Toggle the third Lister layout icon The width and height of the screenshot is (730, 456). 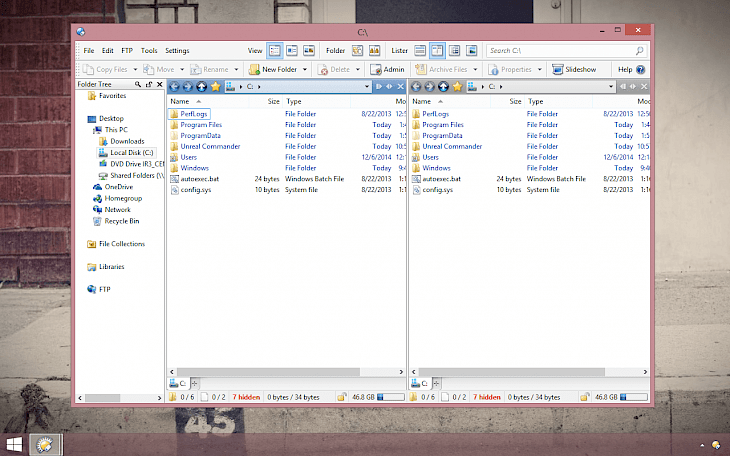[454, 50]
